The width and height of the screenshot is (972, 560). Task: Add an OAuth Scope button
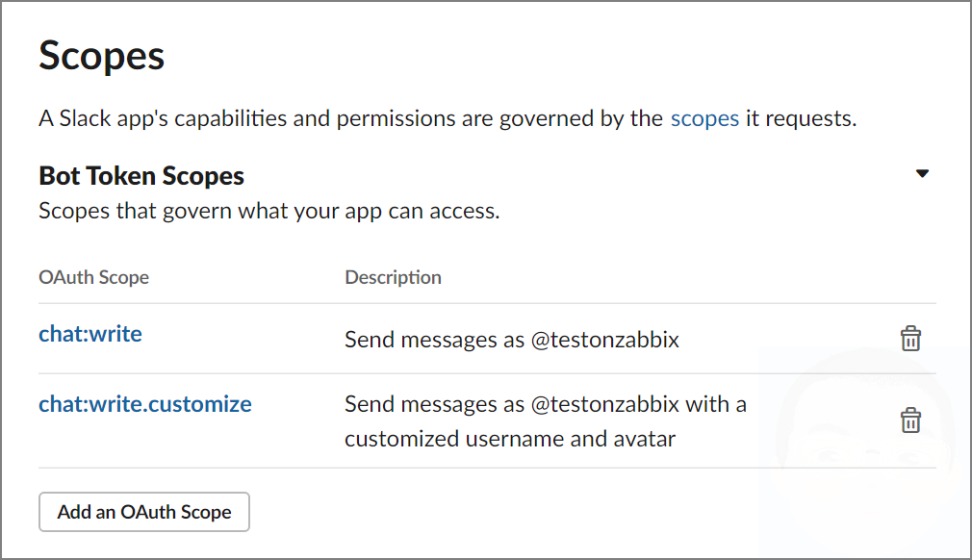click(x=144, y=512)
